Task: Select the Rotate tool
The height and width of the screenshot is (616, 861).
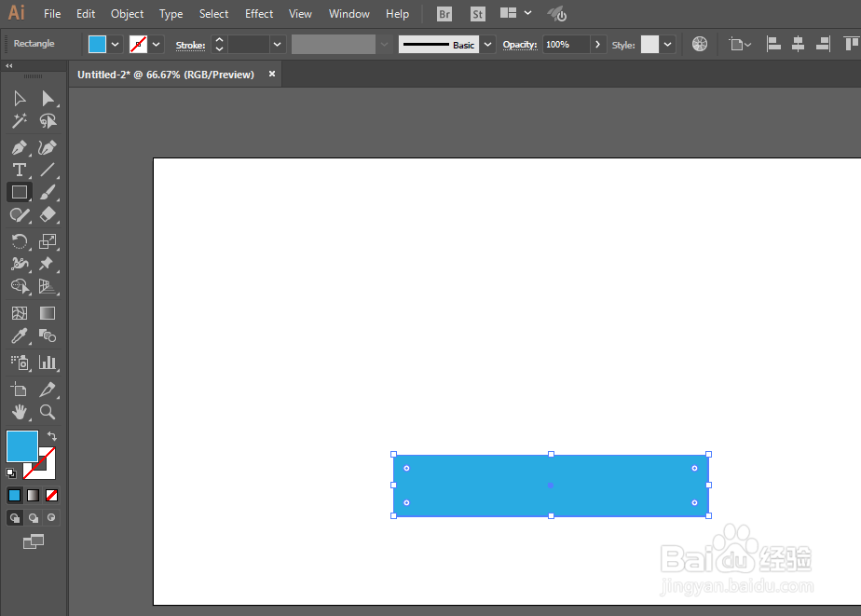Action: pyautogui.click(x=20, y=241)
